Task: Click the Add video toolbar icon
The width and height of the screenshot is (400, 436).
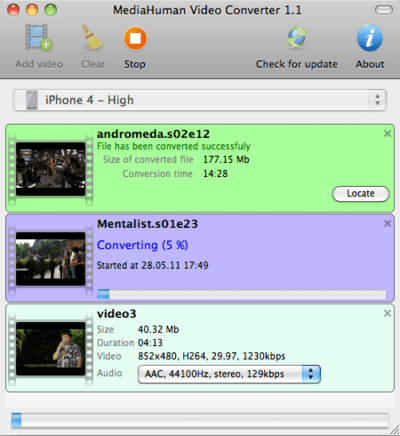Action: click(39, 38)
